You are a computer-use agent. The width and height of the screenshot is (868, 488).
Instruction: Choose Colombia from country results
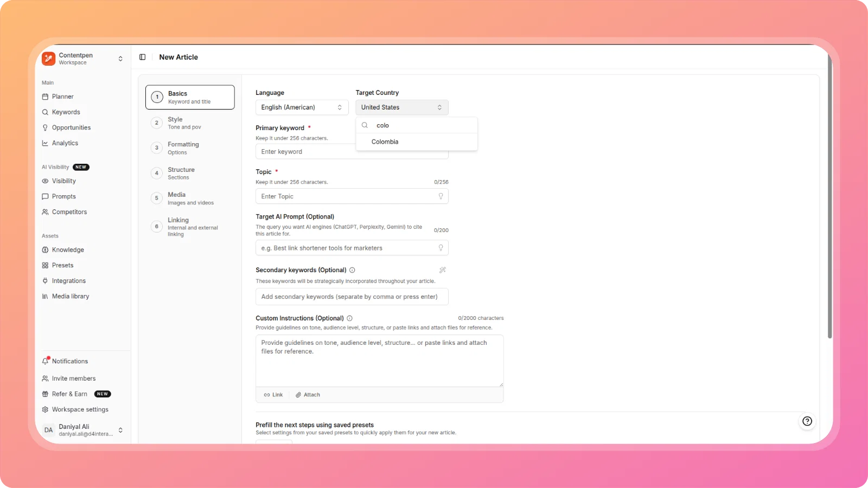tap(417, 142)
